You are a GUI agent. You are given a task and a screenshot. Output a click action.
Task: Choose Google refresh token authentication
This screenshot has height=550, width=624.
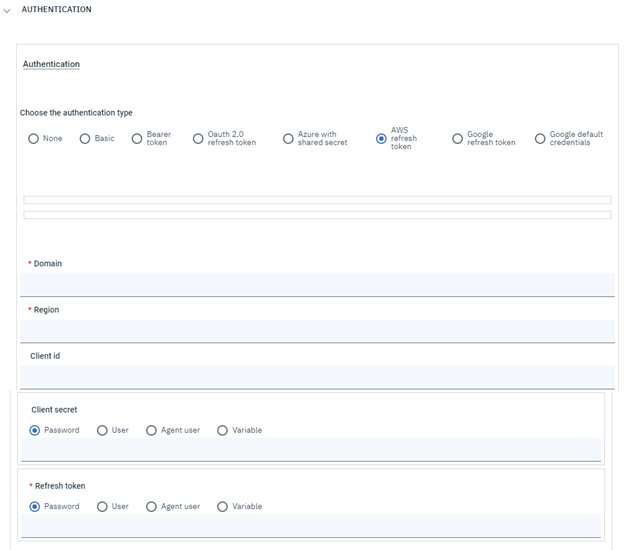(457, 139)
